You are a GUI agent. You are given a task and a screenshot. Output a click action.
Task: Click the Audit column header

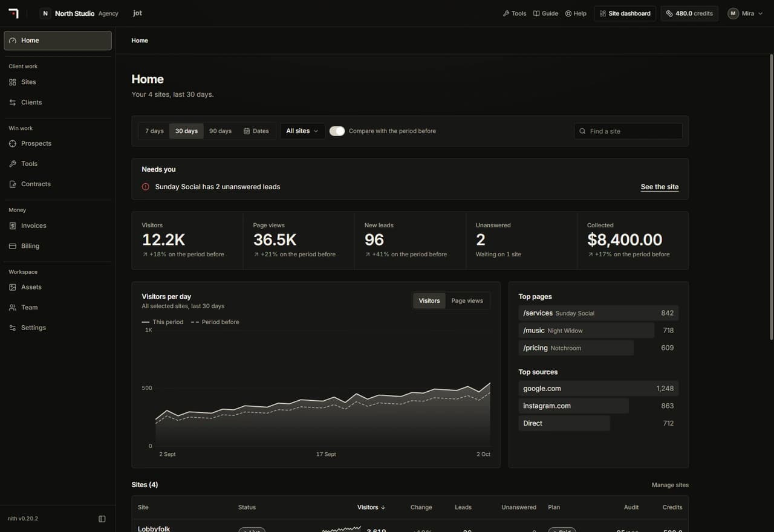631,507
